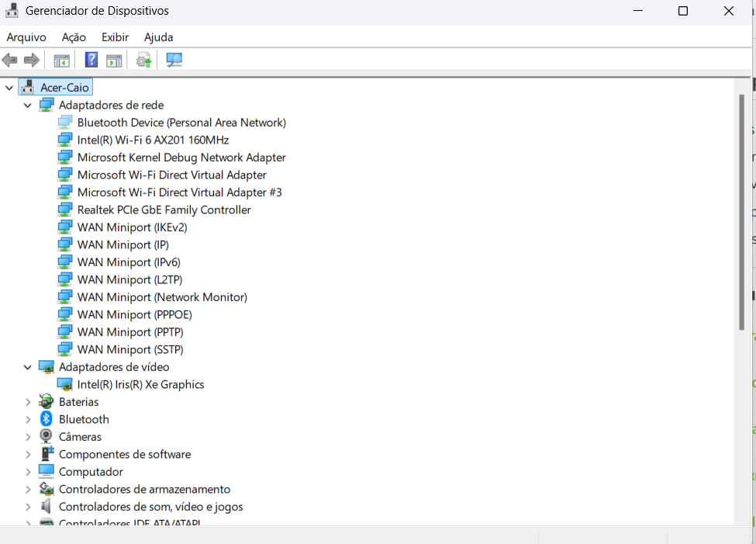Select WAN Miniport (L2TP)
Screen dimensions: 756x544
[129, 279]
